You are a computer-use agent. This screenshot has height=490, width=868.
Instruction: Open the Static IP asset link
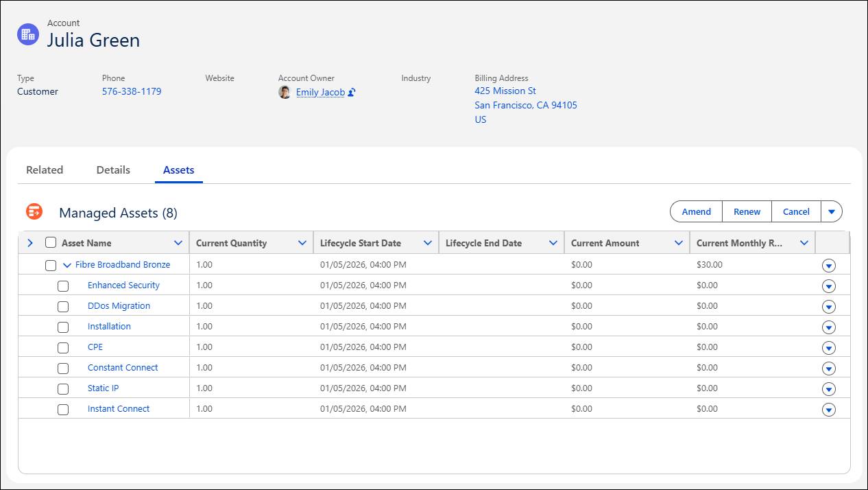point(103,388)
